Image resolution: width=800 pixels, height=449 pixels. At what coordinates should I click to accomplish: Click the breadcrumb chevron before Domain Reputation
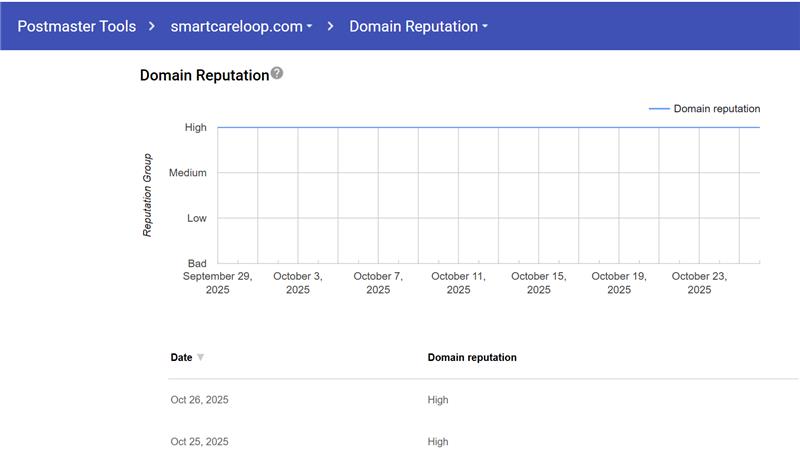(x=330, y=26)
